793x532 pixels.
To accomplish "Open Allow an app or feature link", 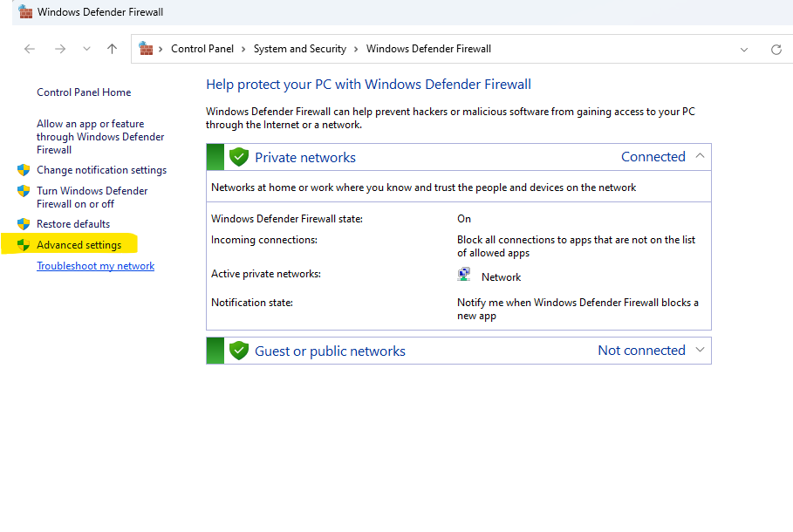I will click(100, 137).
